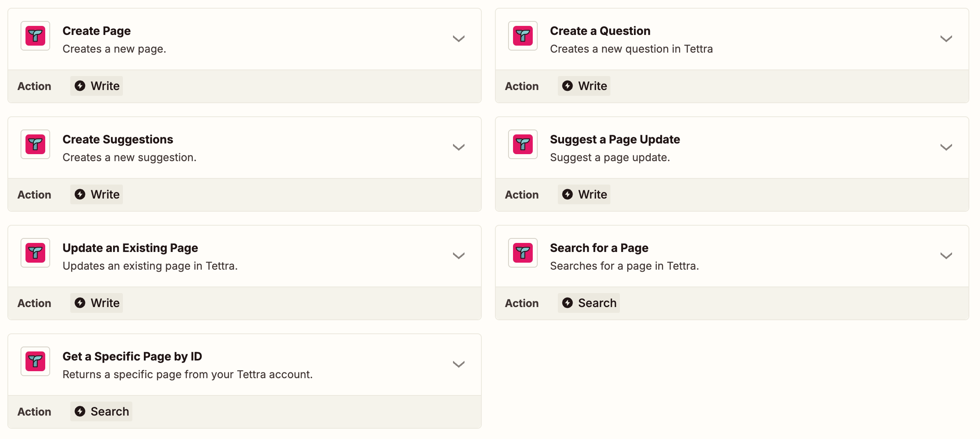The image size is (980, 439).
Task: Click the lightning icon in Create Suggestions' Write tag
Action: [x=80, y=194]
